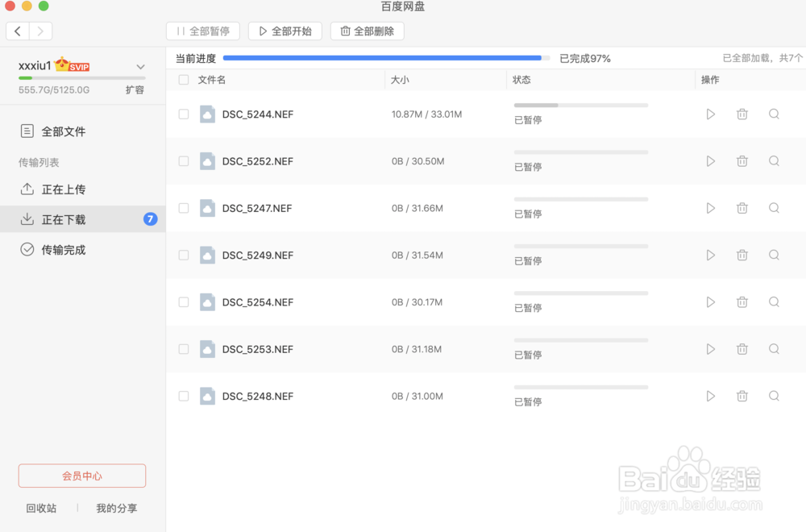Image resolution: width=806 pixels, height=532 pixels.
Task: Delete DSC_5254.NEF download task
Action: click(x=742, y=302)
